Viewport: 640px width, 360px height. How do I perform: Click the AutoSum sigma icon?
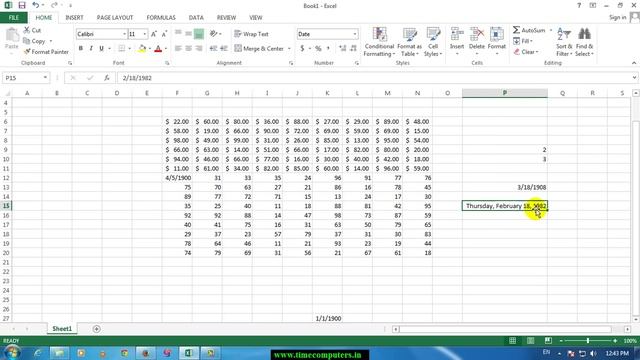tap(516, 30)
